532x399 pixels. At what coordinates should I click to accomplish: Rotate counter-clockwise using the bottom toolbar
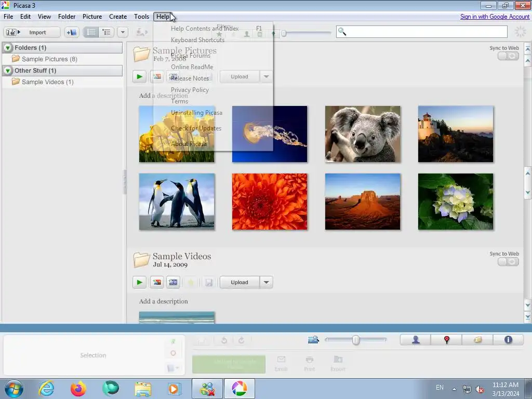tap(224, 340)
